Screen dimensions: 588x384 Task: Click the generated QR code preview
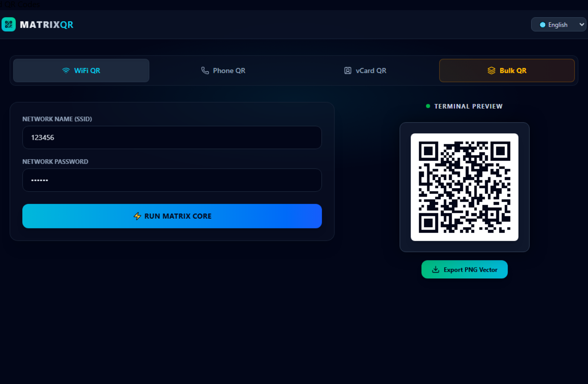(464, 187)
